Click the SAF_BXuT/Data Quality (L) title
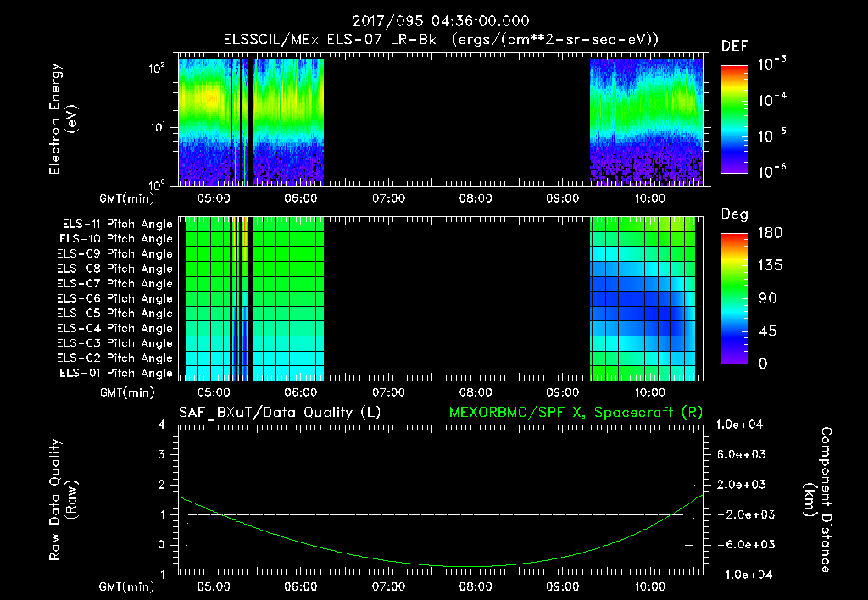The height and width of the screenshot is (600, 868). point(280,413)
